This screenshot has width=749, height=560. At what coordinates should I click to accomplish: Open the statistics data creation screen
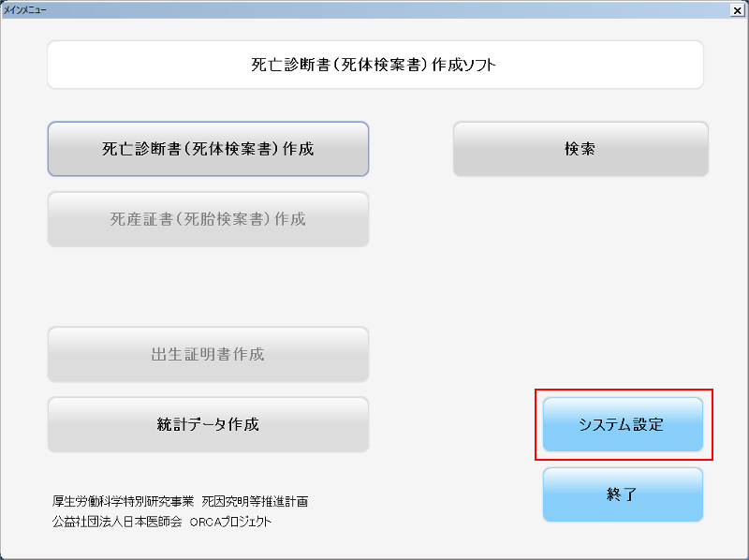[208, 423]
